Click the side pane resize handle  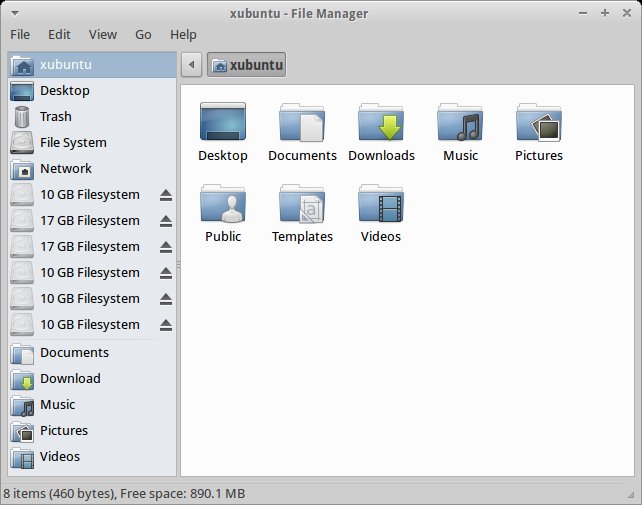pos(178,264)
